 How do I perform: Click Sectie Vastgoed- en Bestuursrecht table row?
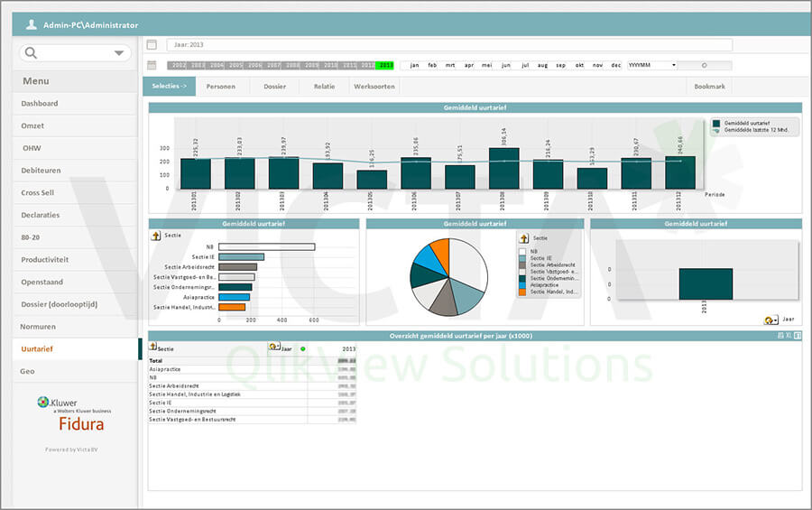[253, 419]
